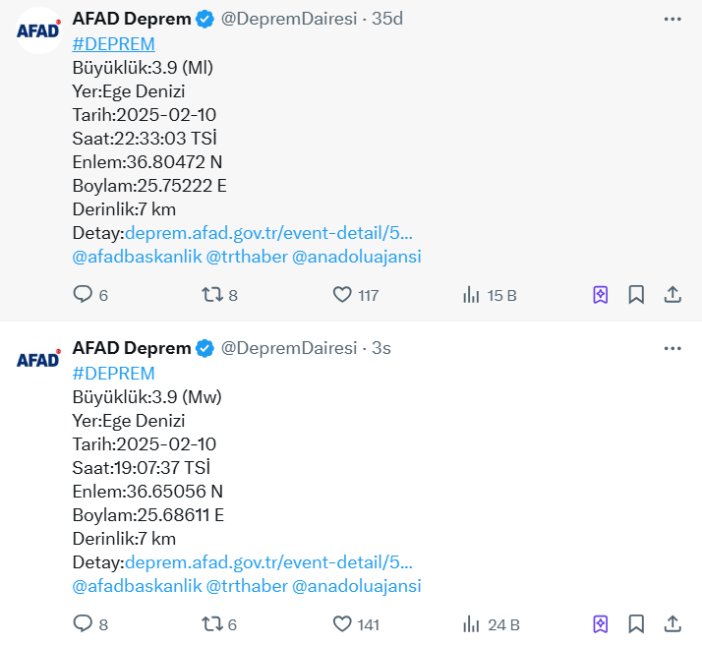Screen dimensions: 702x646
Task: View analytics of the 24 B views tweet
Action: pos(471,624)
